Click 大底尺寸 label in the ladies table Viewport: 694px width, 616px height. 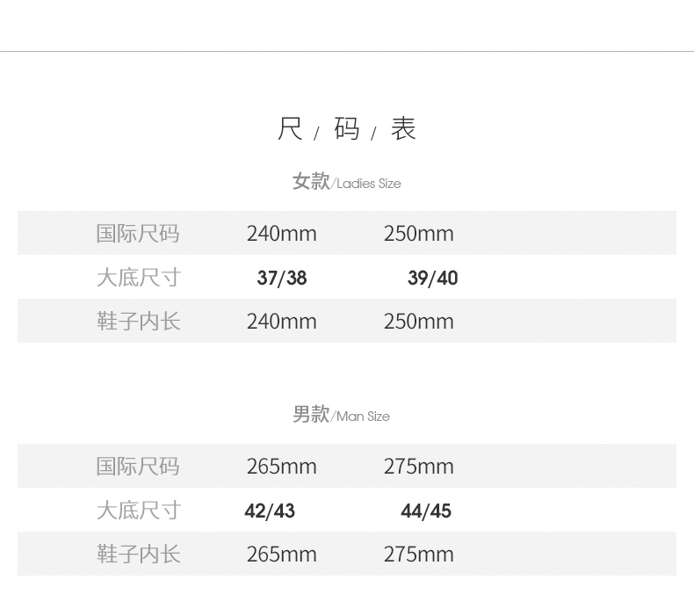point(138,278)
